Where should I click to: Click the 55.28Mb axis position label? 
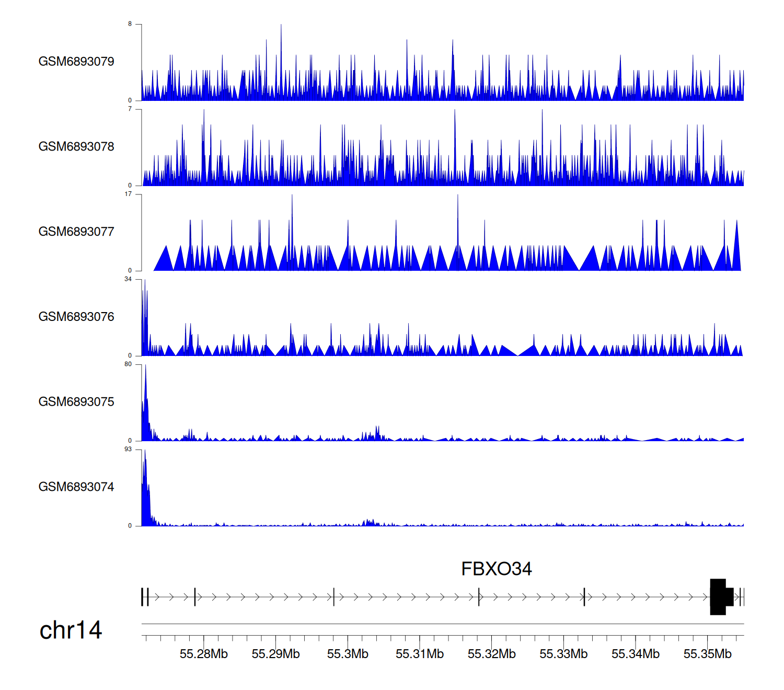click(204, 654)
